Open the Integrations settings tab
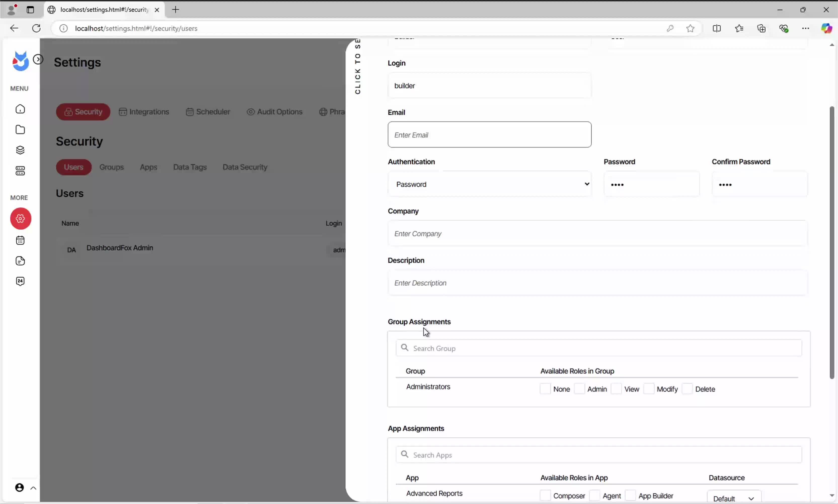Screen dimensions: 838x504 coord(144,112)
